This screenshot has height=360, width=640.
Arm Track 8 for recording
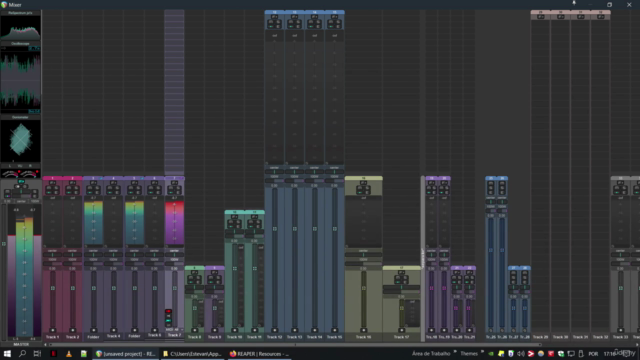194,330
